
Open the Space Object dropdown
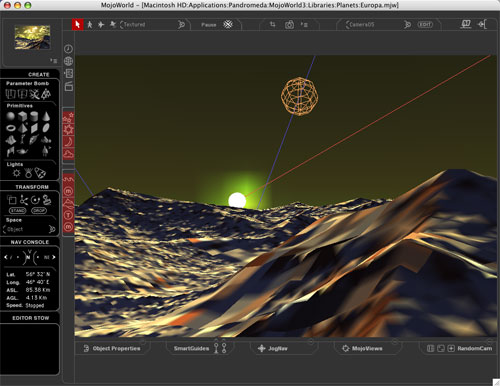click(x=29, y=229)
